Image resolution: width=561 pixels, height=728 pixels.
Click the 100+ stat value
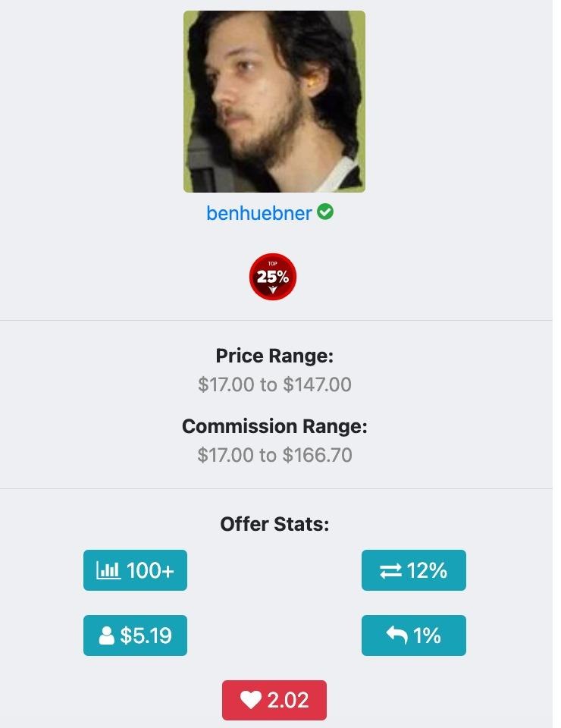pyautogui.click(x=150, y=570)
